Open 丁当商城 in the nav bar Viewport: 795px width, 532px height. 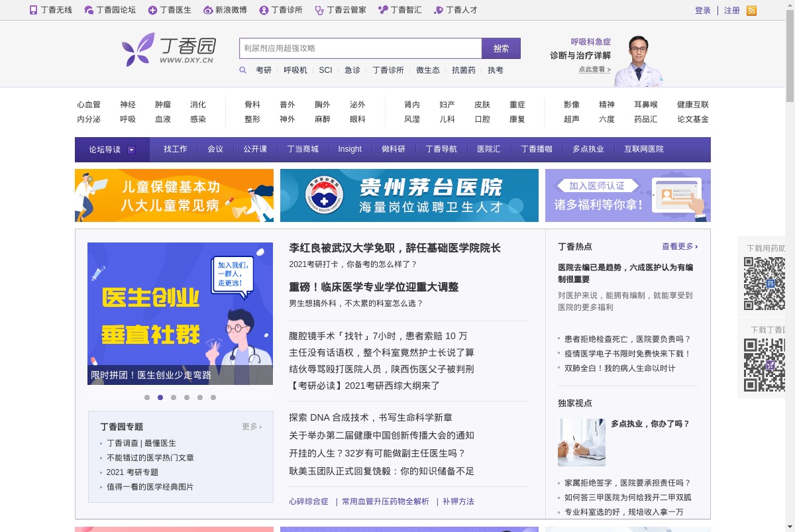pos(303,149)
